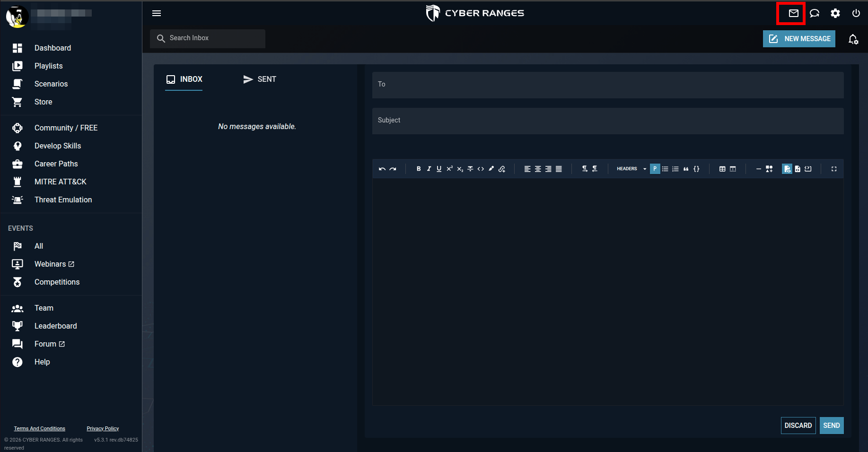The height and width of the screenshot is (452, 868).
Task: Click the SEND button
Action: pyautogui.click(x=832, y=426)
